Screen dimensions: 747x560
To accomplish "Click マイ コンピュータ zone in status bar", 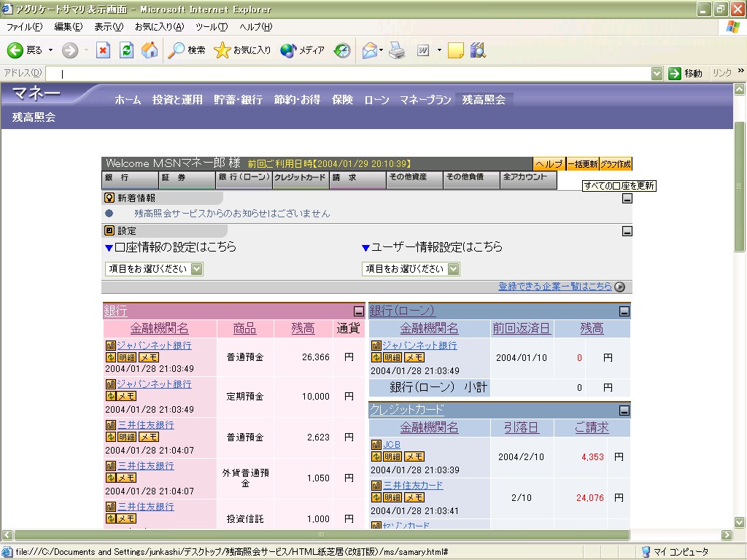I will click(675, 552).
